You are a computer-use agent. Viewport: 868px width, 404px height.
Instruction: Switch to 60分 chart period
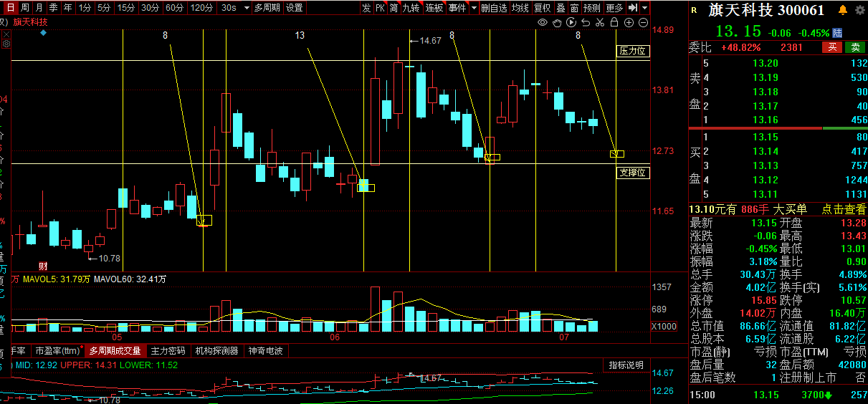click(x=174, y=8)
